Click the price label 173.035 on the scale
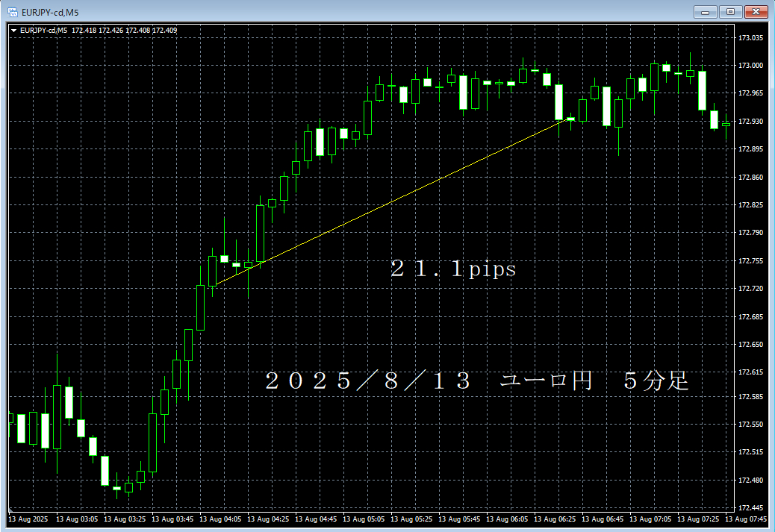775x532 pixels. click(750, 37)
